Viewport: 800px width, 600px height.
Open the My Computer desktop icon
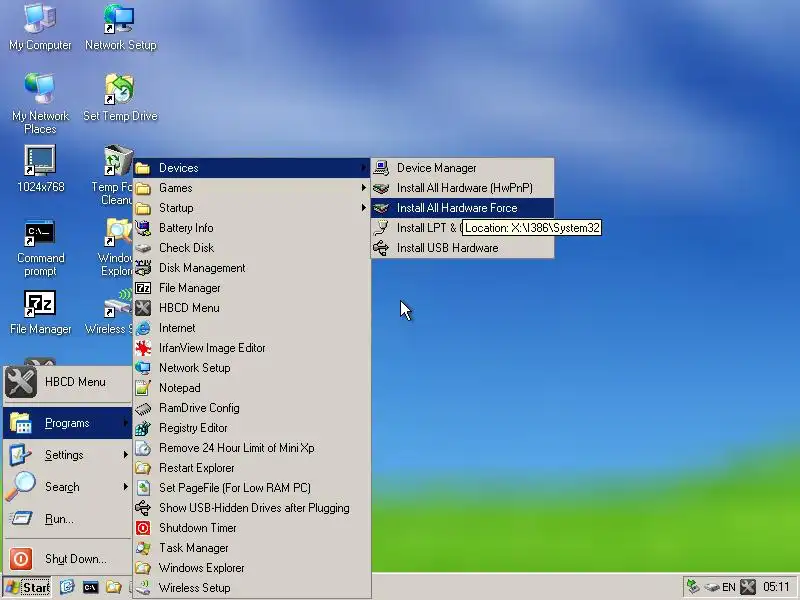(40, 27)
